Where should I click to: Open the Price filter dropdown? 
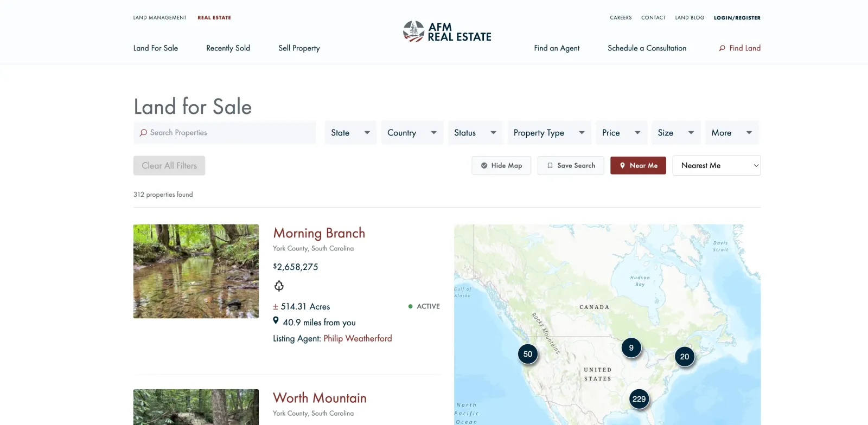621,133
